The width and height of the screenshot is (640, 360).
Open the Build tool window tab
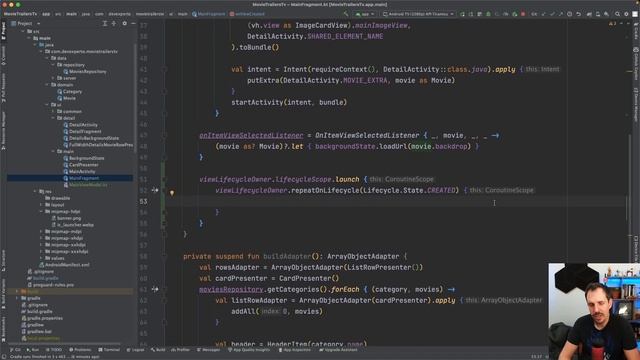[x=158, y=350]
